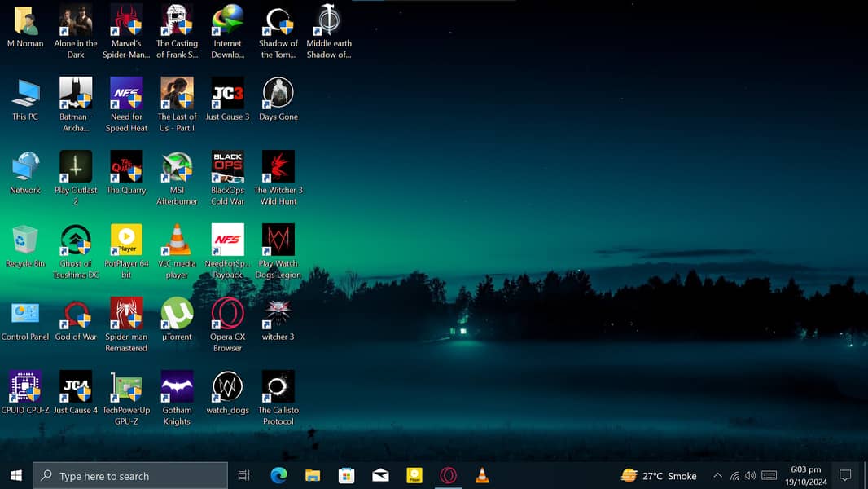868x489 pixels.
Task: Click the TechPowerUp GPU-Z desktop icon
Action: pos(126,388)
